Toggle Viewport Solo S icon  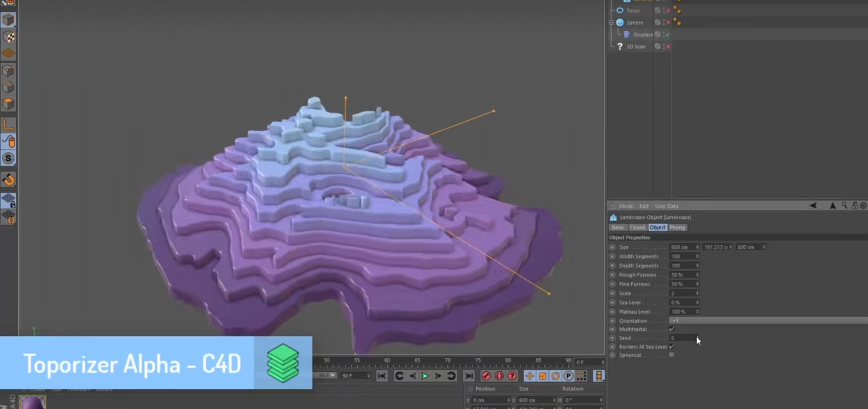point(8,159)
